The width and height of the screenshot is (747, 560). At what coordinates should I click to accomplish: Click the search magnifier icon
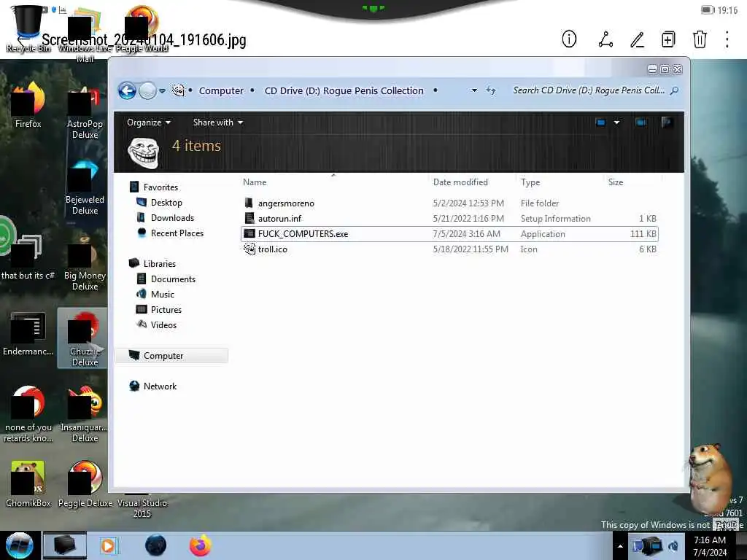674,90
